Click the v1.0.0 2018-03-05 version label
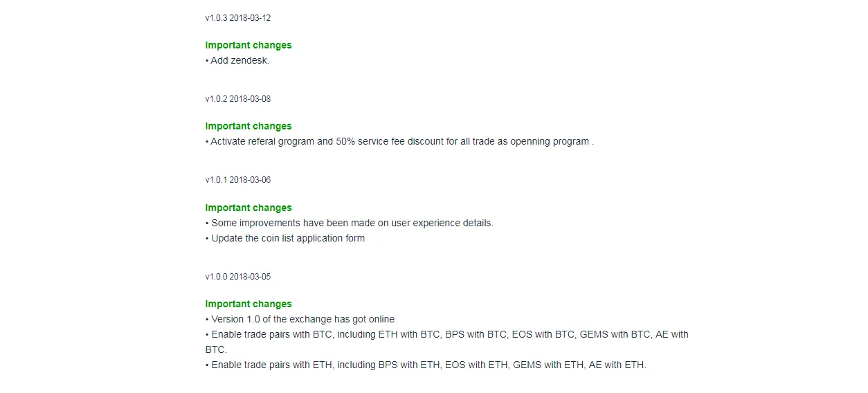The image size is (868, 393). (238, 277)
